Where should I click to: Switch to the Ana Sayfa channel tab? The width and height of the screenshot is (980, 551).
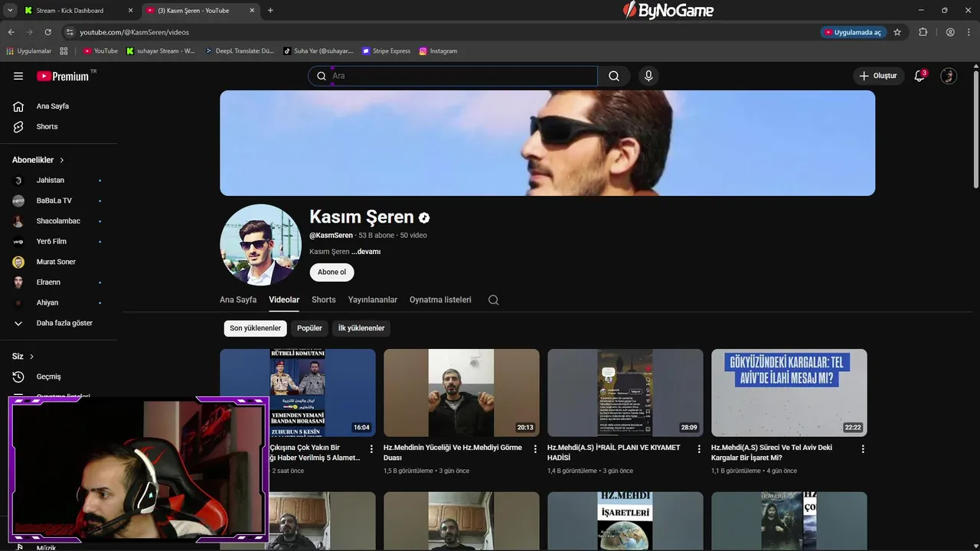pos(238,300)
